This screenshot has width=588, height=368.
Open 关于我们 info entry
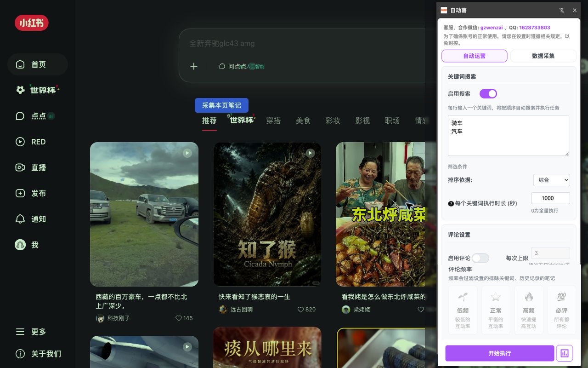[x=38, y=354]
